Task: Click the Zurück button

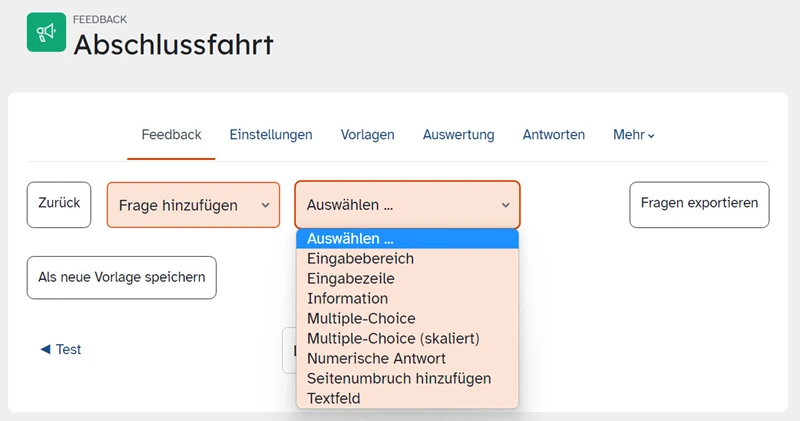Action: [x=59, y=203]
